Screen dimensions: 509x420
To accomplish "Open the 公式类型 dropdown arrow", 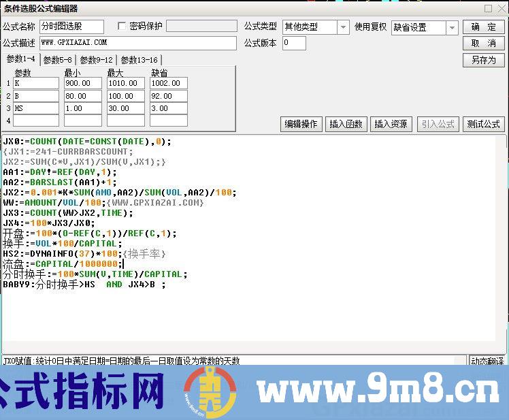I will point(343,27).
